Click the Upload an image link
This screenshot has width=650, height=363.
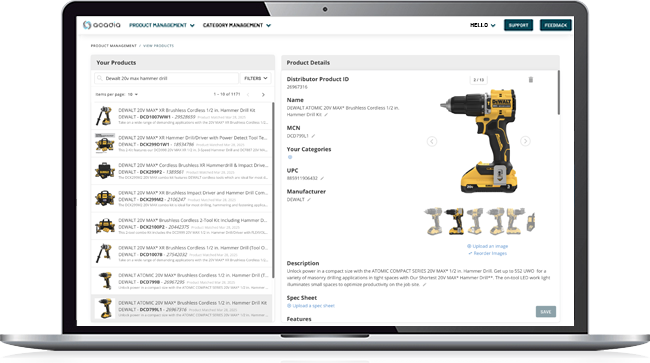[x=488, y=246]
